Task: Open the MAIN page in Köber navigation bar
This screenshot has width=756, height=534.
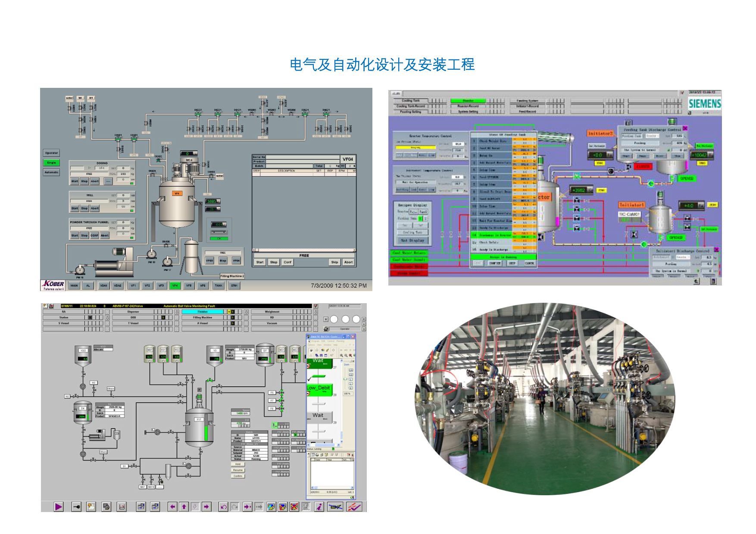Action: click(74, 286)
